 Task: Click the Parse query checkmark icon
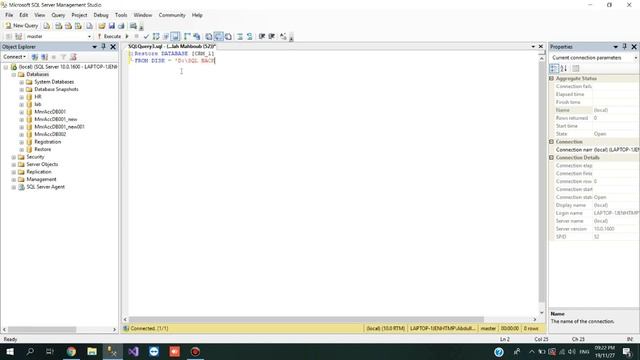(x=146, y=36)
